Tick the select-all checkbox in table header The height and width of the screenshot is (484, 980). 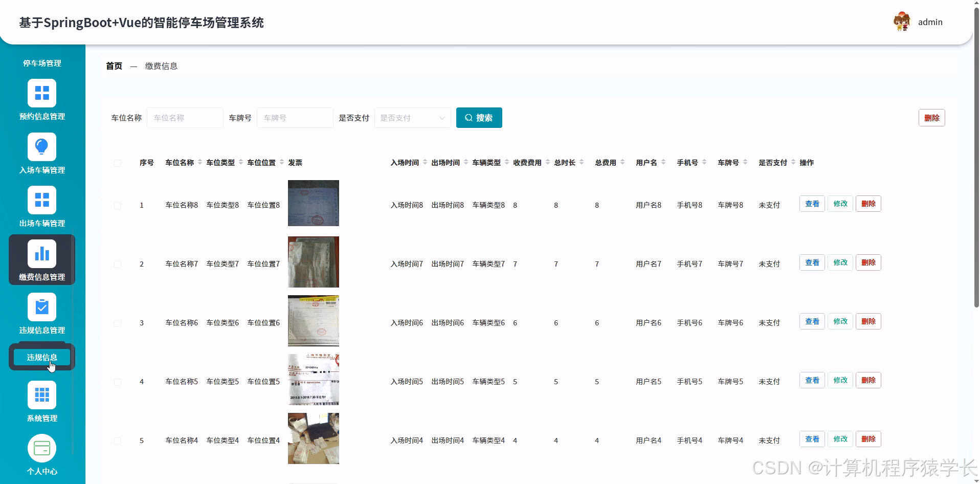(118, 163)
